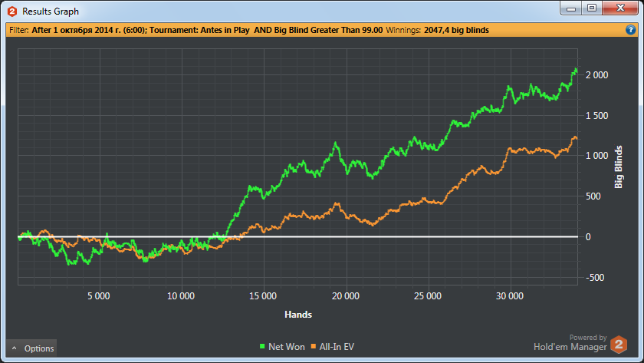Close the Results Graph window
This screenshot has width=644, height=363.
(x=619, y=8)
